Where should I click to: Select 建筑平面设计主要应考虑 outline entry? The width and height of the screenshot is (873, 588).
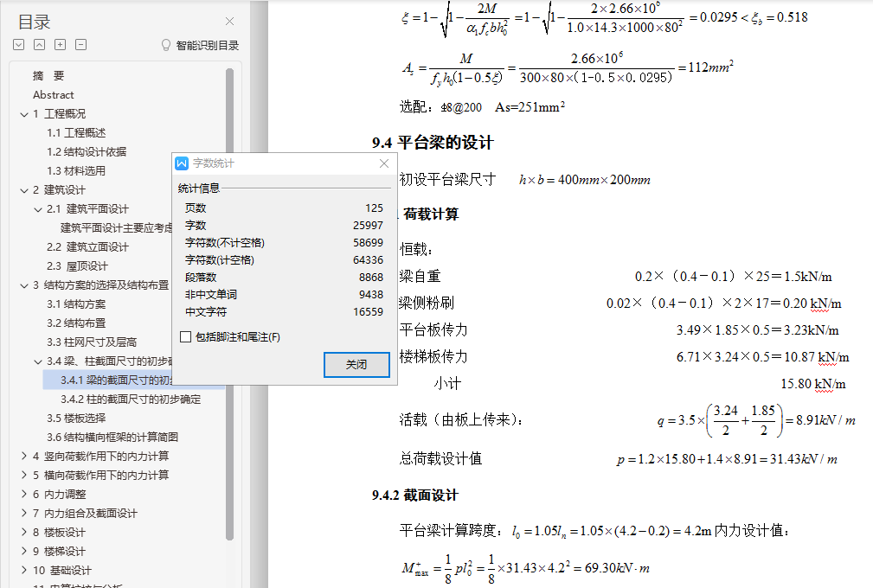(116, 227)
